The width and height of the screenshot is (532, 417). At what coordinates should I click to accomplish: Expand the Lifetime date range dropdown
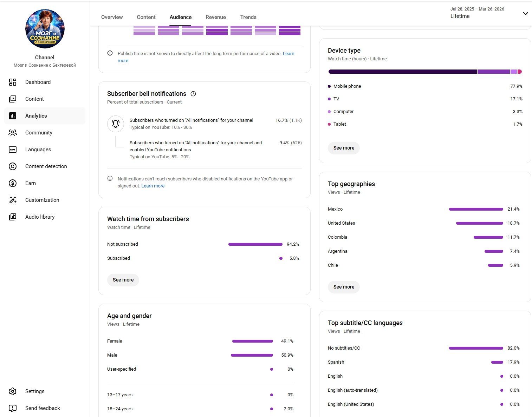pos(525,14)
